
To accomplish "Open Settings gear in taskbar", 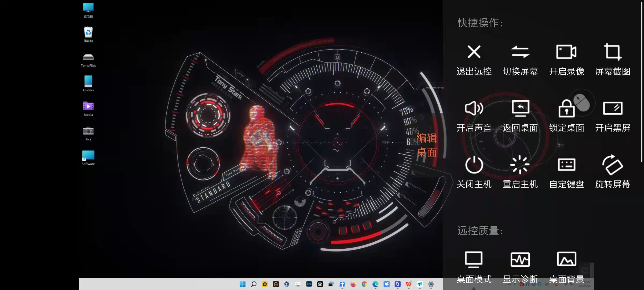I will click(431, 284).
